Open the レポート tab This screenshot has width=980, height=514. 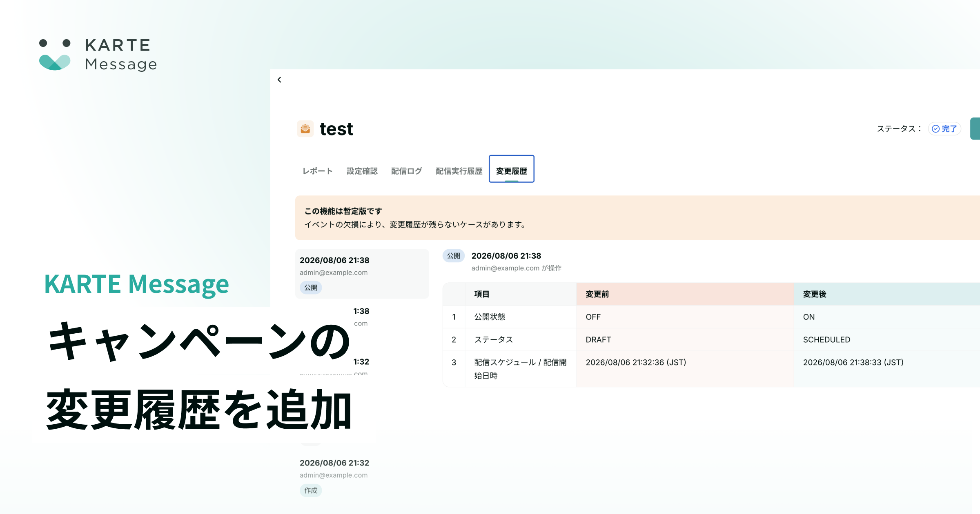317,171
